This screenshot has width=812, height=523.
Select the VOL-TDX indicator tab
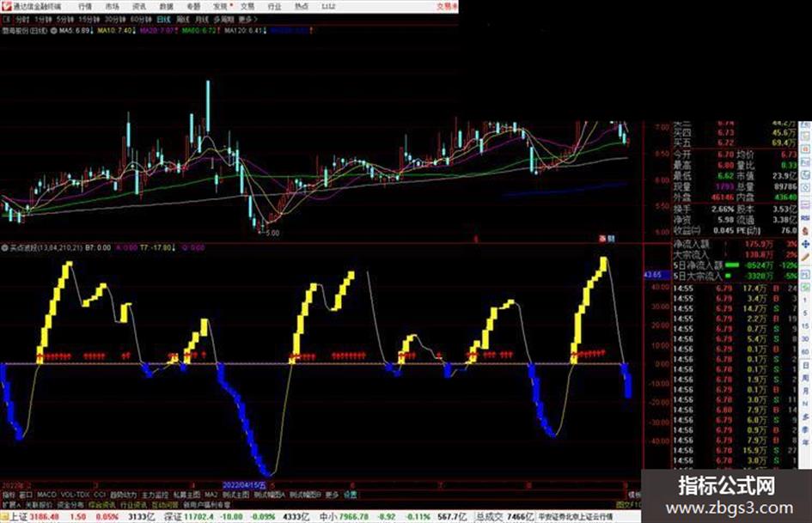[x=75, y=495]
